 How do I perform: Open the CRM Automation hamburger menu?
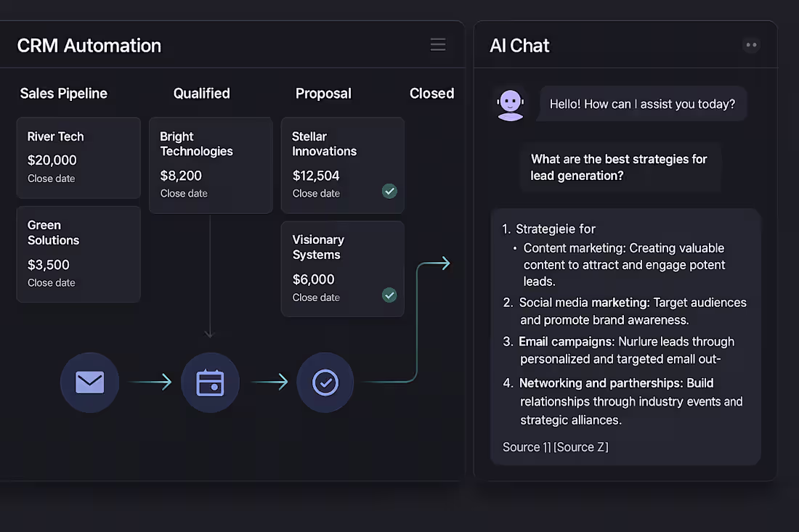pos(438,44)
